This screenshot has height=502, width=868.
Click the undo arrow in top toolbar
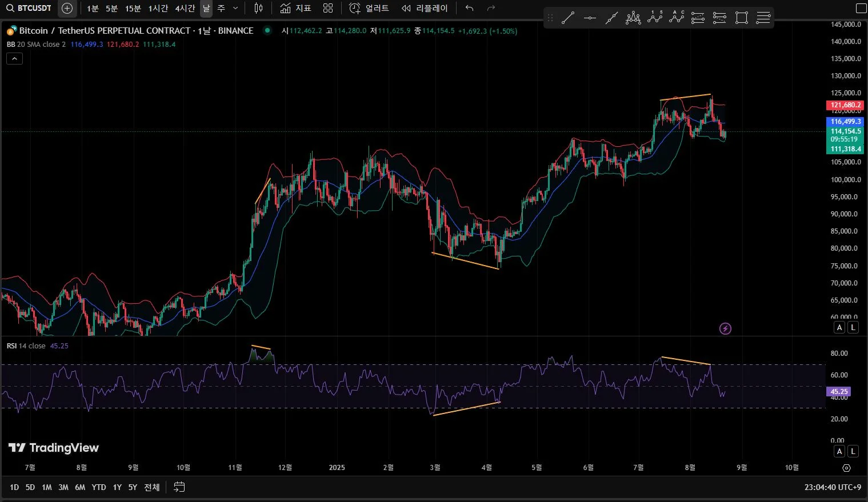(469, 8)
